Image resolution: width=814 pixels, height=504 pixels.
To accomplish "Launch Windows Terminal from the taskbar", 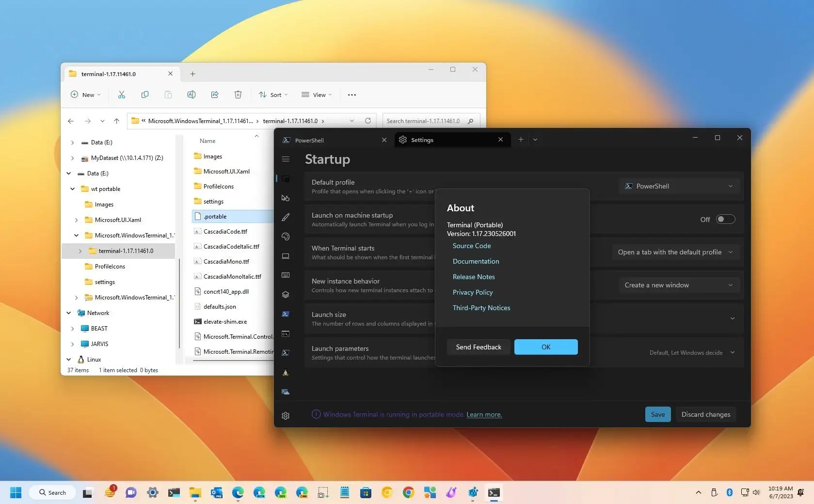I will 494,492.
